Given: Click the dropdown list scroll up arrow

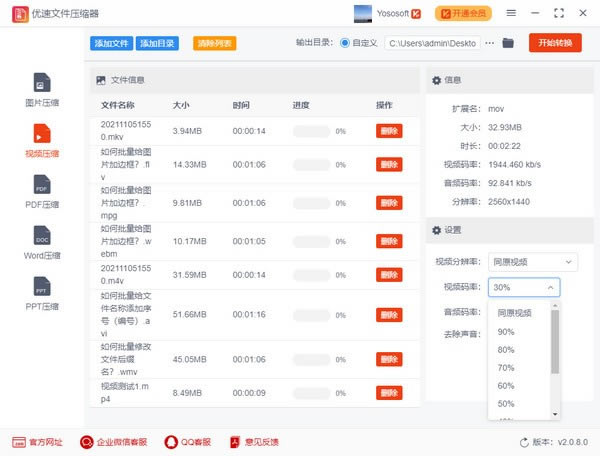Looking at the screenshot, I should tap(555, 306).
